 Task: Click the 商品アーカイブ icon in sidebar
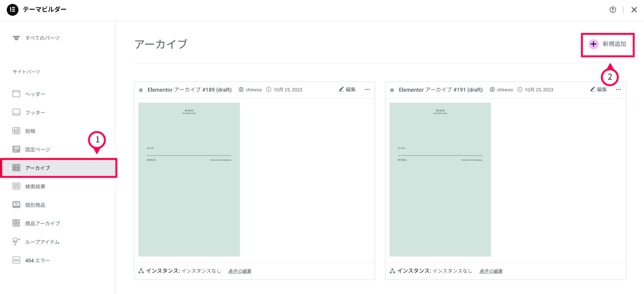pyautogui.click(x=16, y=223)
